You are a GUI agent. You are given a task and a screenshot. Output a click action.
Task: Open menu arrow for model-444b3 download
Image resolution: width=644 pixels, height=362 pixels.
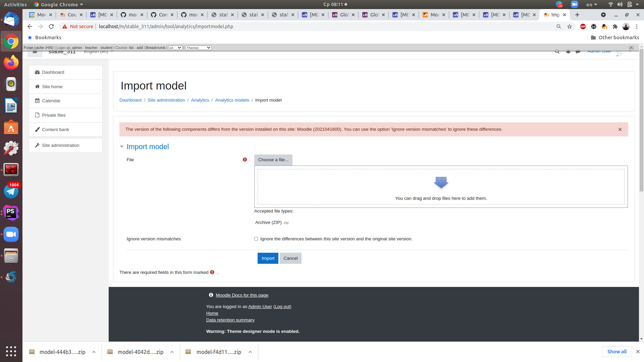94,352
